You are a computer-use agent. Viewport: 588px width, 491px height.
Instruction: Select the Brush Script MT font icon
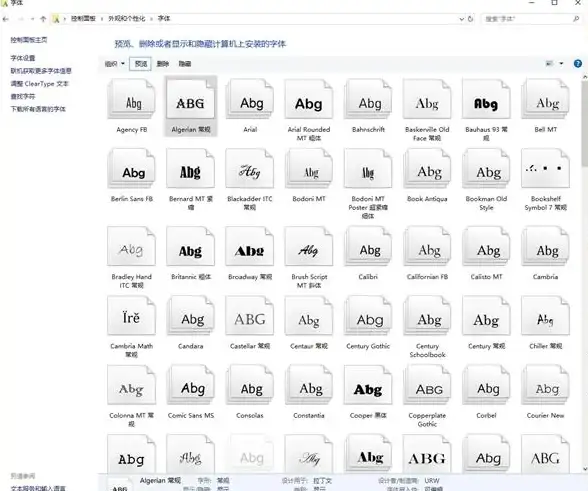pos(309,246)
